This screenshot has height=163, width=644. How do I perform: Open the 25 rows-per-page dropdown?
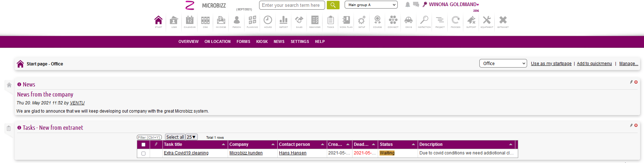pos(191,137)
